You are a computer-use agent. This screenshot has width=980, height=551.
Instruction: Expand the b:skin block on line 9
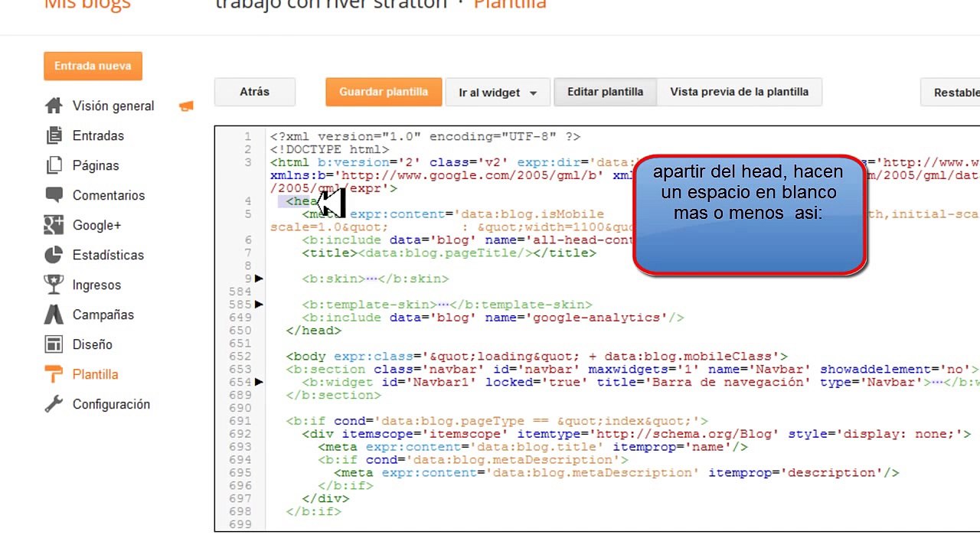point(259,279)
